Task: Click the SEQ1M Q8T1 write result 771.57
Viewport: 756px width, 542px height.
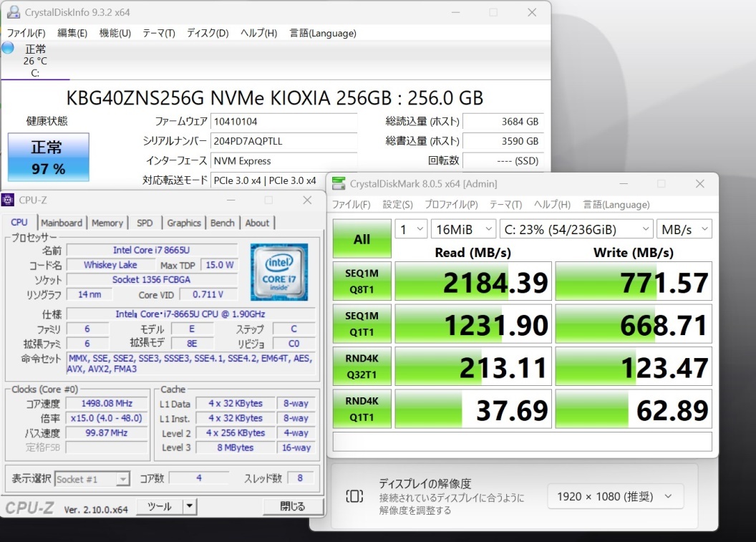Action: (x=634, y=281)
